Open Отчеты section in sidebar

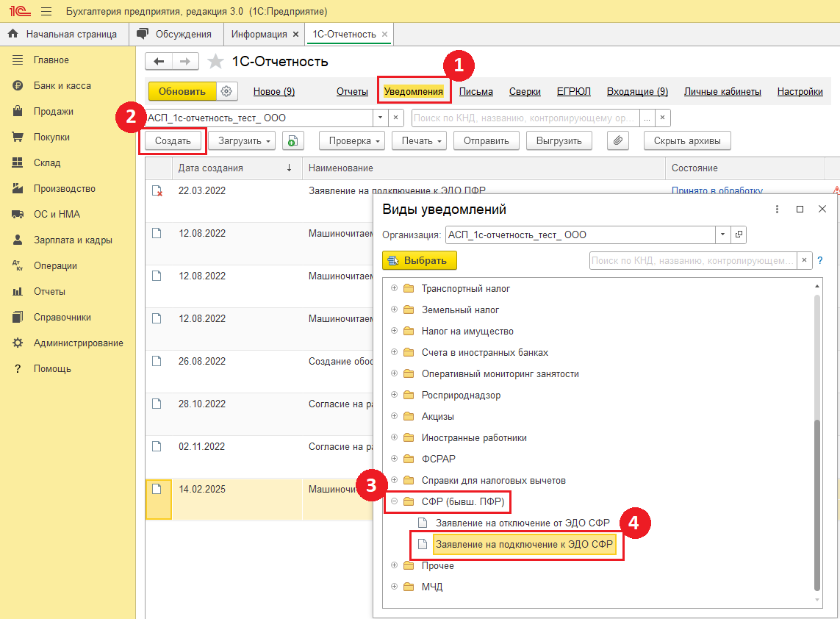[x=49, y=292]
